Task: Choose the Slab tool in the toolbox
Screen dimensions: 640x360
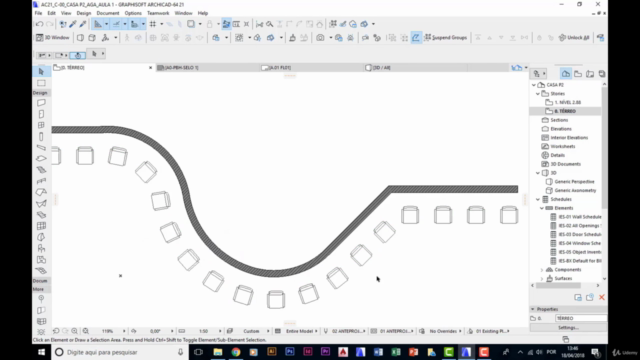Action: [41, 158]
